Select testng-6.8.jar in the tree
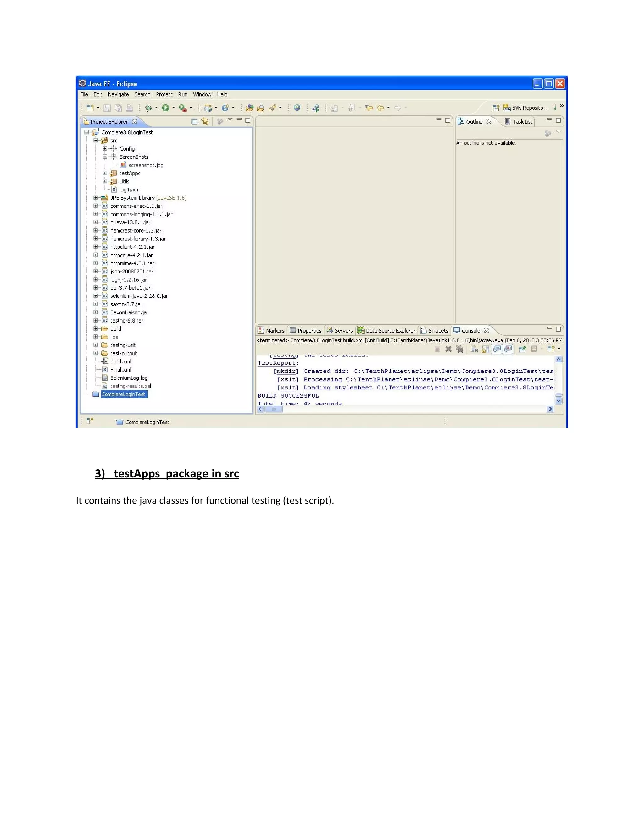The image size is (644, 833). click(127, 321)
